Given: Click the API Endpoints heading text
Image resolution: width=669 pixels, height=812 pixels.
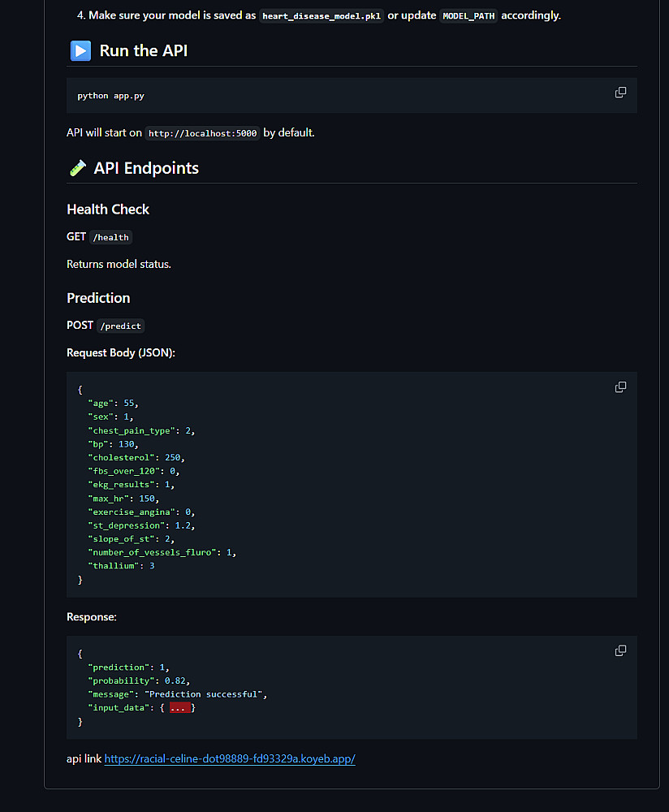Looking at the screenshot, I should pos(146,168).
